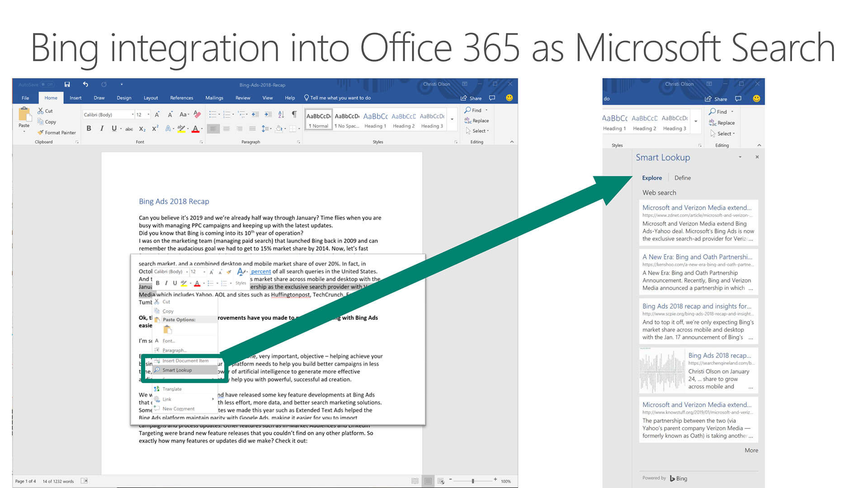This screenshot has width=868, height=488.
Task: Click the zoom slider handle in status bar
Action: coord(473,481)
